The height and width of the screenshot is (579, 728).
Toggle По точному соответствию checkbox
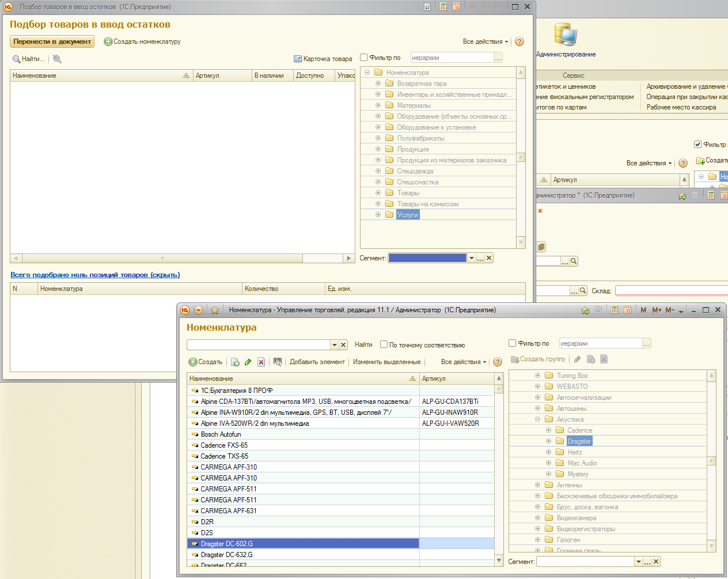(384, 345)
